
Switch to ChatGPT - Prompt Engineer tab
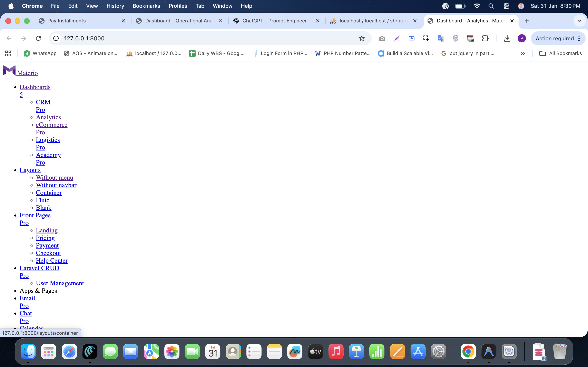point(274,21)
